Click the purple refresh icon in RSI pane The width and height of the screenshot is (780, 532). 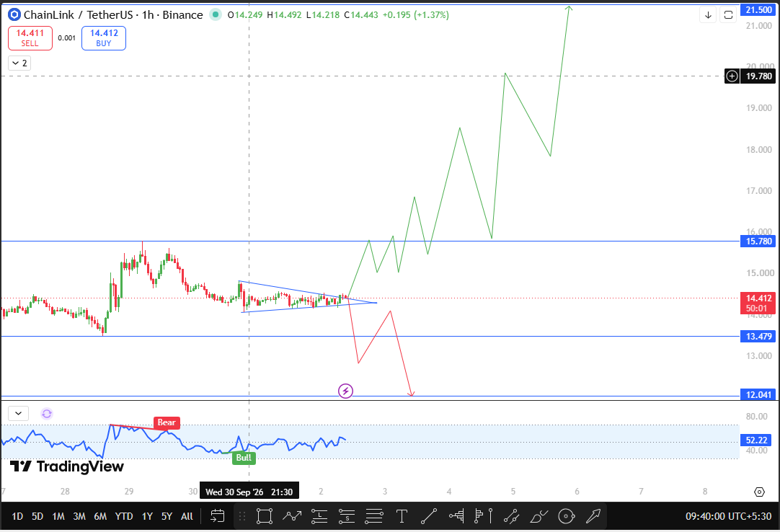click(47, 414)
